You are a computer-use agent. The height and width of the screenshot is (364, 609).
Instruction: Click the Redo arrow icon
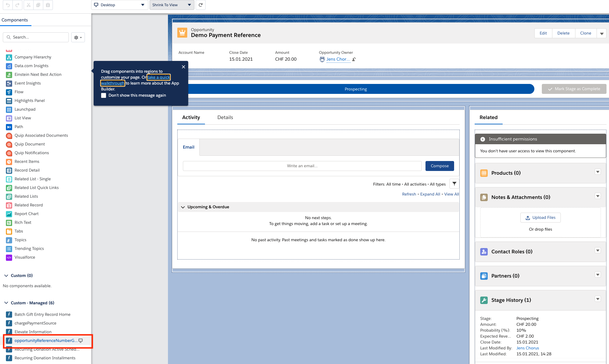tap(17, 5)
